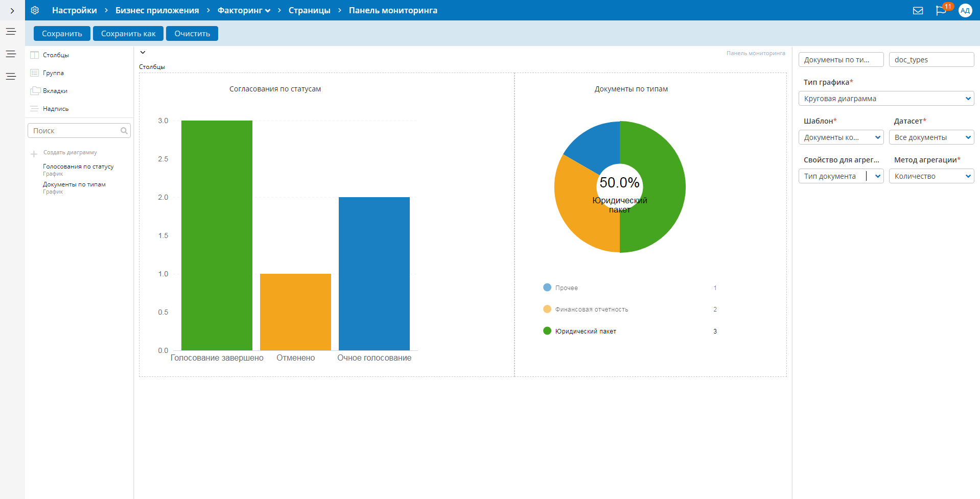Select the Вкладки tabs icon
Image resolution: width=980 pixels, height=499 pixels.
[35, 90]
